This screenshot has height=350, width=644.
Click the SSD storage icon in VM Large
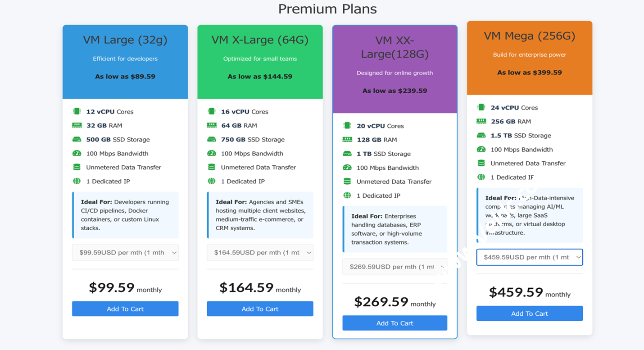77,139
